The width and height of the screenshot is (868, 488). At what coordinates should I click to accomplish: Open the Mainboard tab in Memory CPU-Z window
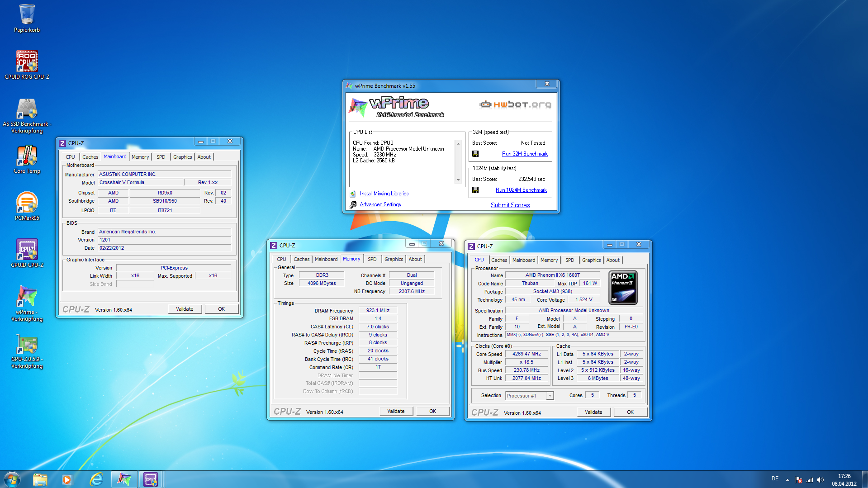pyautogui.click(x=326, y=259)
